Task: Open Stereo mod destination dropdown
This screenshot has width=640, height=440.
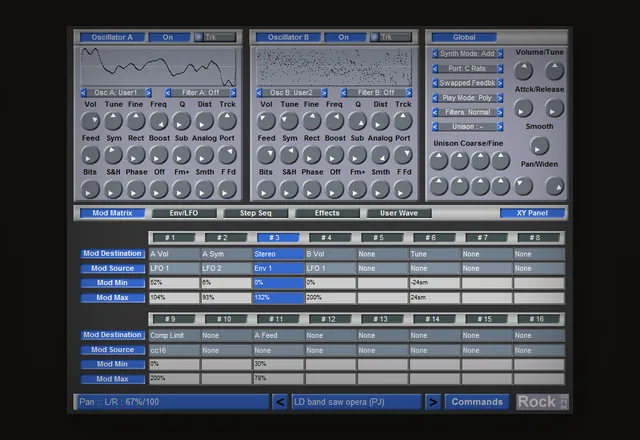Action: (278, 254)
